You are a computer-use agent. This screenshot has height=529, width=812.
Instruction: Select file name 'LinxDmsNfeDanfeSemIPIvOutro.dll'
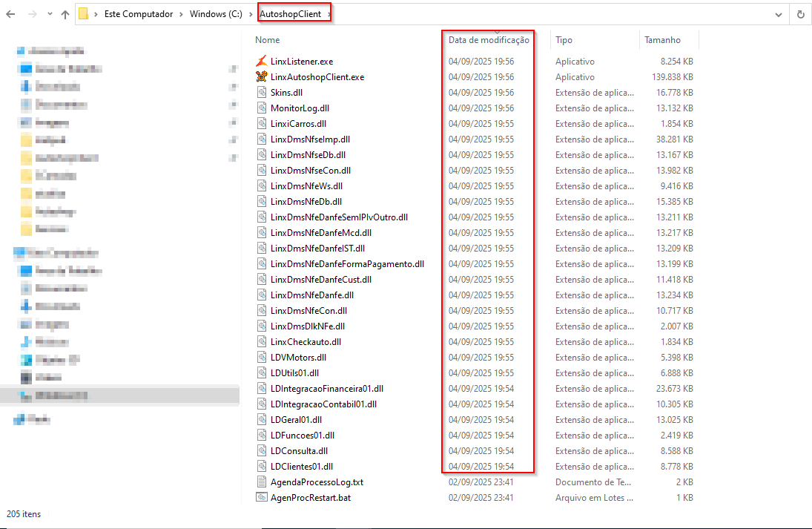tap(339, 217)
